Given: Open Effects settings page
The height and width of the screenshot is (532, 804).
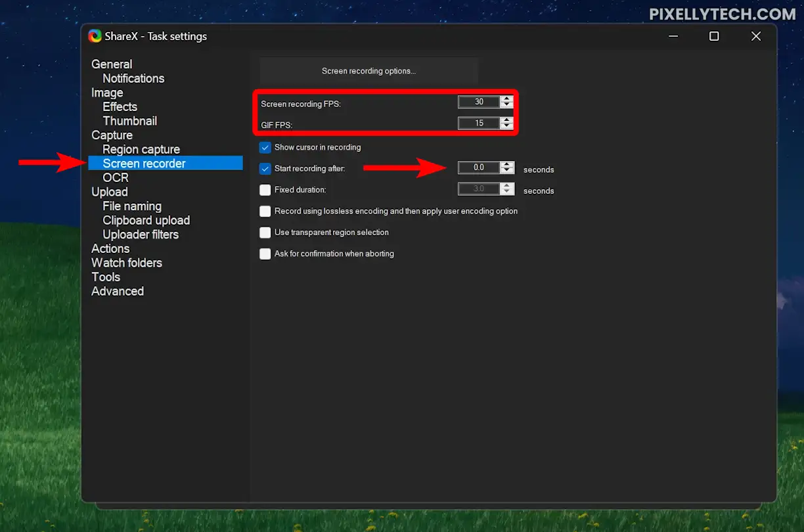Looking at the screenshot, I should click(120, 106).
